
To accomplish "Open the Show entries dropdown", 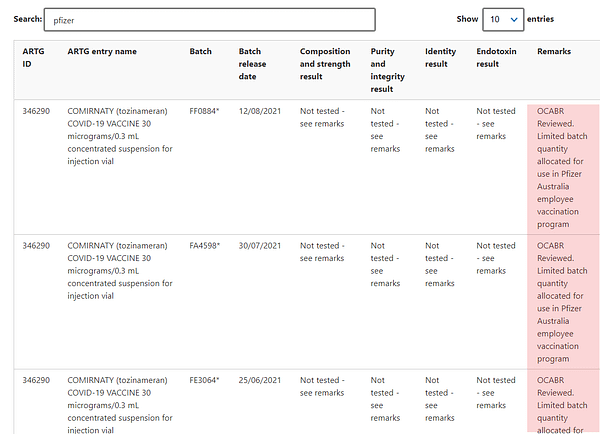I will click(503, 19).
